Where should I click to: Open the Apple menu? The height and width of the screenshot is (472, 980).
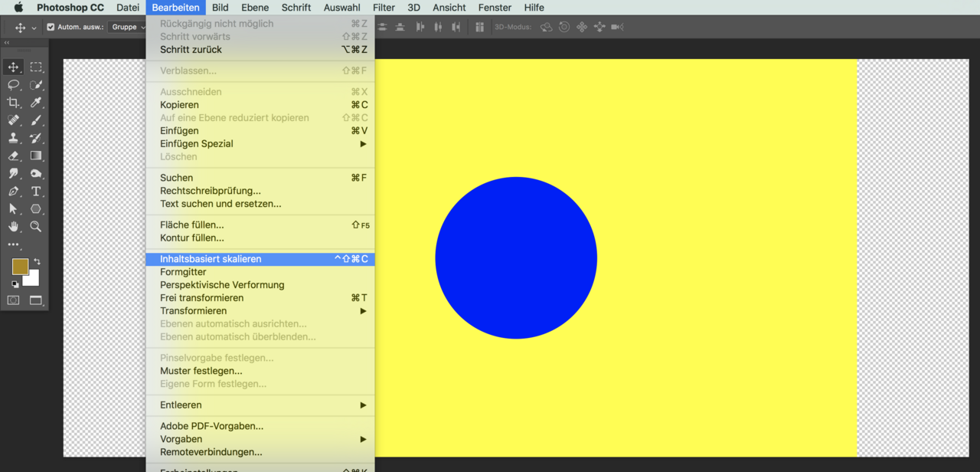click(18, 8)
